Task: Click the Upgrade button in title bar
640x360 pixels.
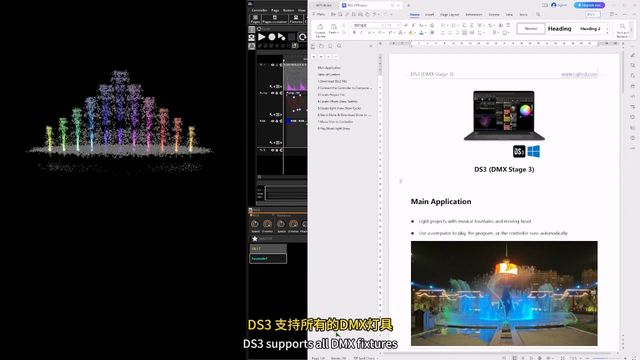Action: (589, 5)
